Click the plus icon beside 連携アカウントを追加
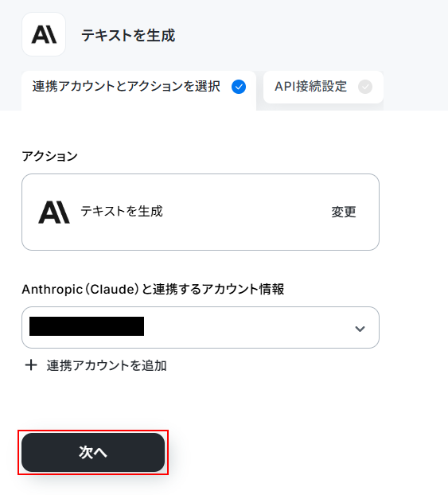Screen dimensions: 448x495 pyautogui.click(x=31, y=365)
